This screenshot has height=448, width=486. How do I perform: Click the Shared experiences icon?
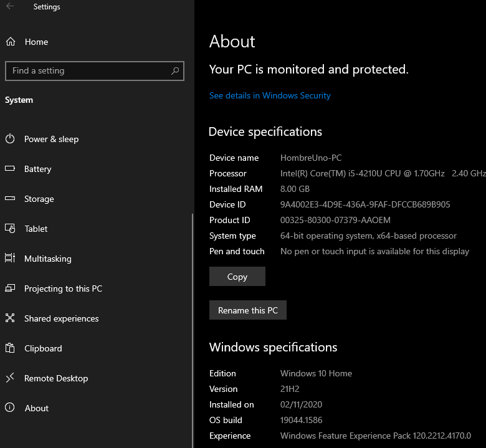(10, 318)
